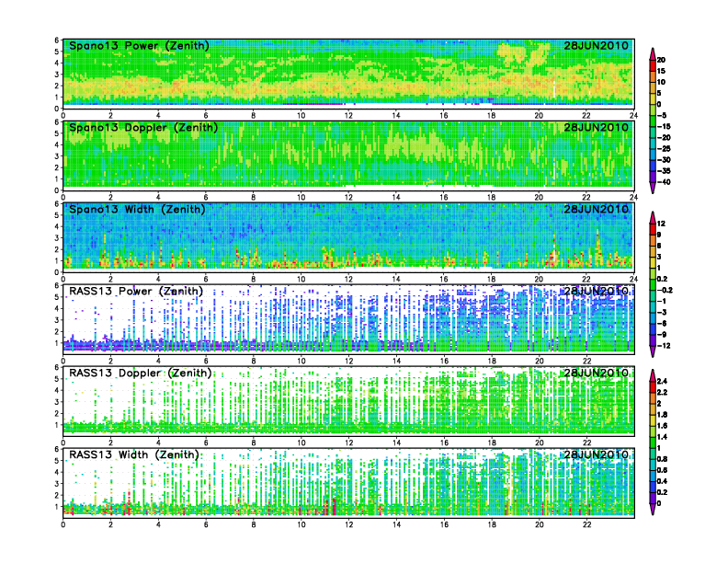Image resolution: width=728 pixels, height=563 pixels.
Task: Select the 'RASS13 Power (Zenith)' panel title
Action: (136, 292)
